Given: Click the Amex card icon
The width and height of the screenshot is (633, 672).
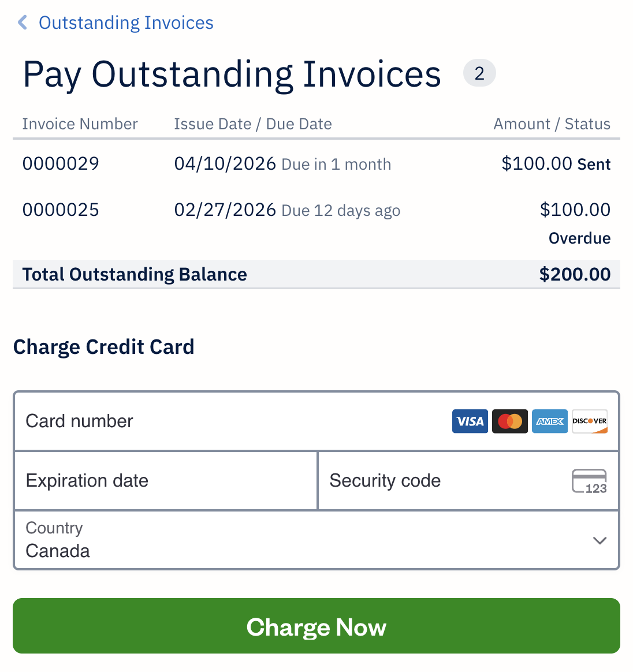Looking at the screenshot, I should pos(549,421).
